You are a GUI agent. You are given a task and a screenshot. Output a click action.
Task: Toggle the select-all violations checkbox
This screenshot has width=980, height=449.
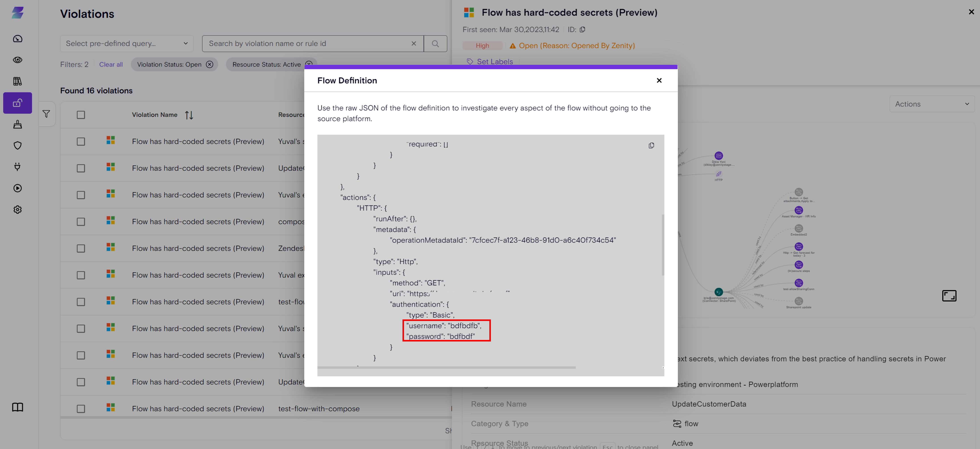coord(81,115)
